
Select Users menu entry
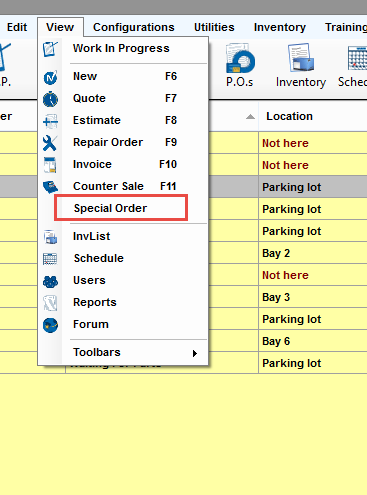point(123,281)
